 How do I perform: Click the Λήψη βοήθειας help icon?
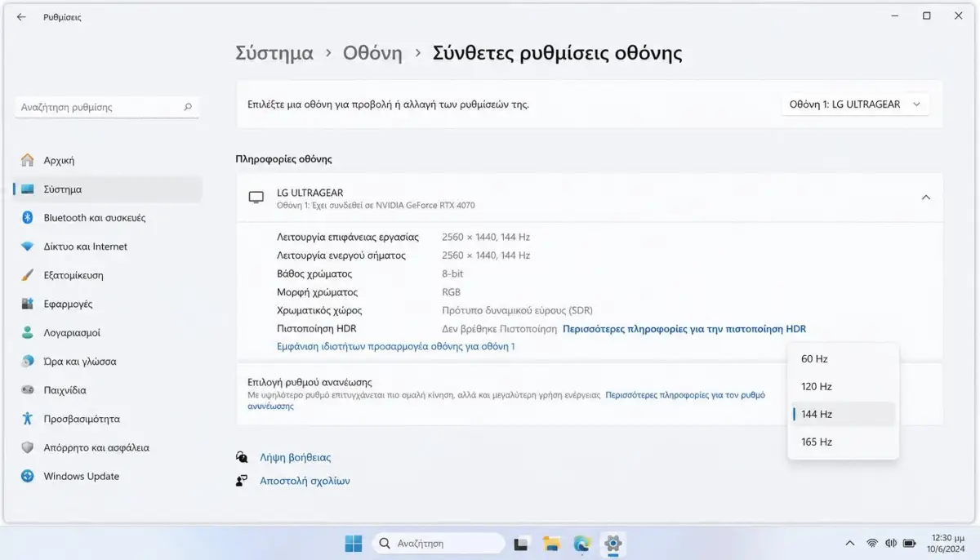point(242,457)
